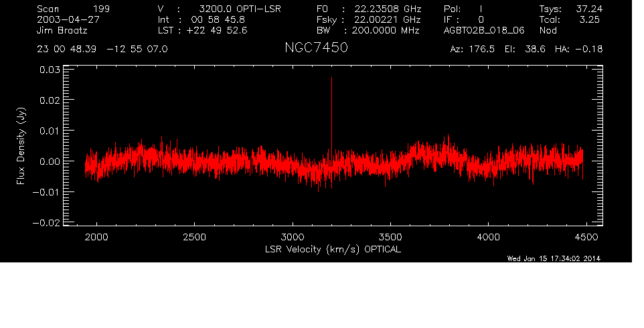The height and width of the screenshot is (328, 644).
Task: Click the hour angle HA: -0.18
Action: pos(578,50)
